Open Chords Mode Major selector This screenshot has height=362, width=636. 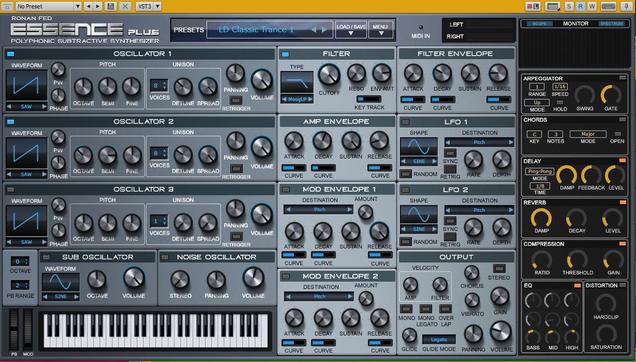[x=588, y=134]
